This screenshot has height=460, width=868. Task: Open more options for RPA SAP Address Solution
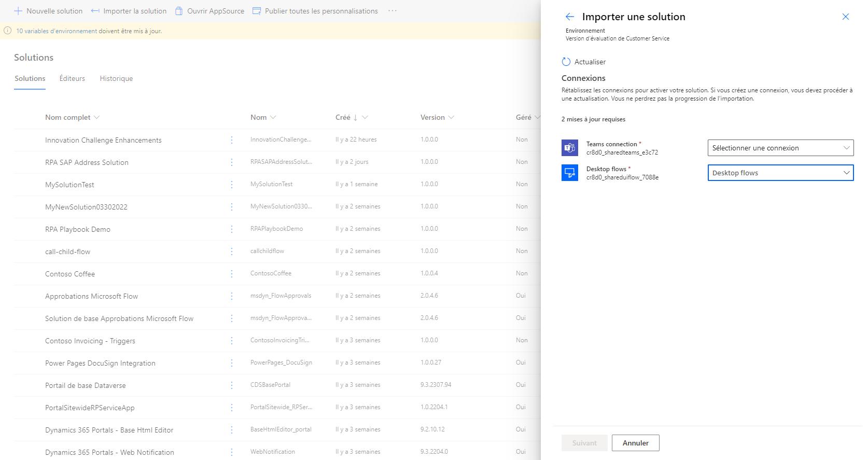click(232, 162)
